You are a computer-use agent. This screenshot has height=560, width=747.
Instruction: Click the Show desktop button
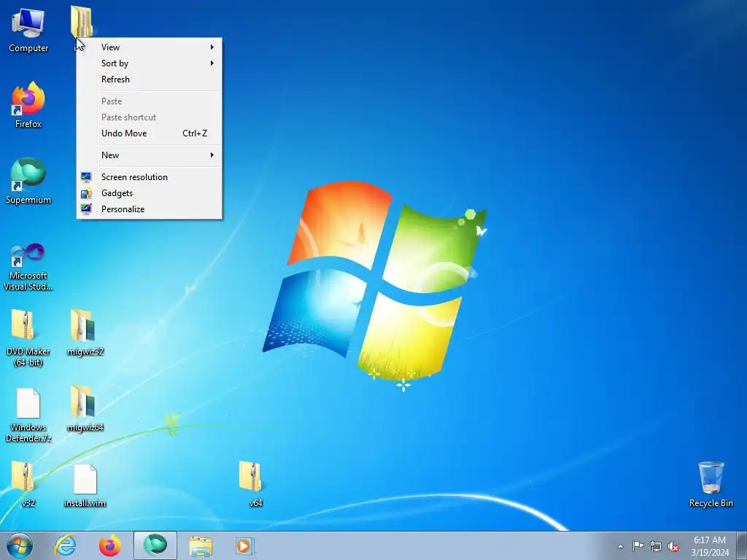pyautogui.click(x=742, y=545)
